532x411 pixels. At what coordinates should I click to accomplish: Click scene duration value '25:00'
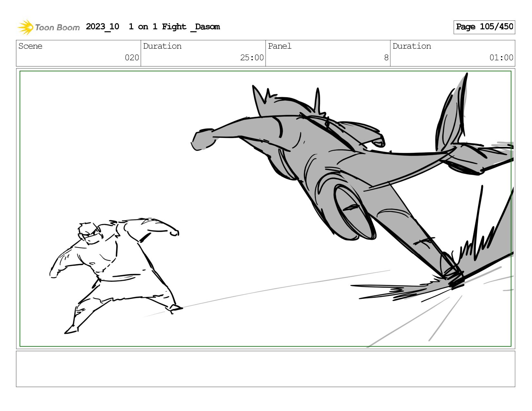tap(252, 58)
